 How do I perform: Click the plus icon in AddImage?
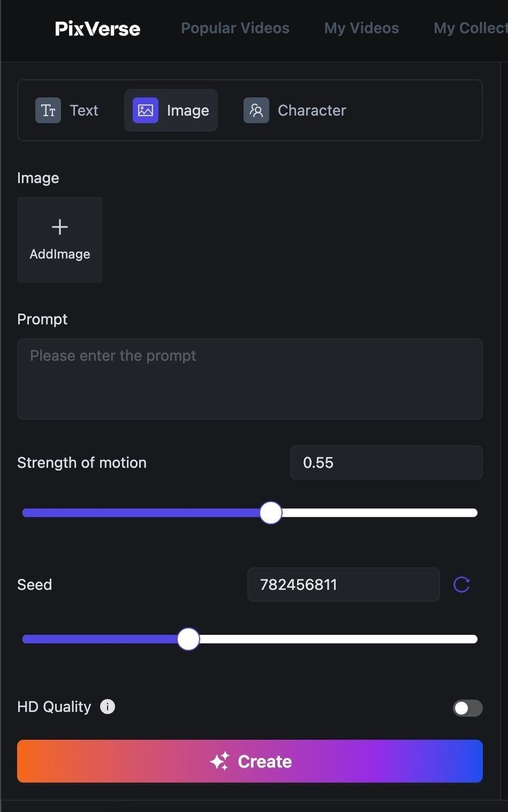click(60, 227)
